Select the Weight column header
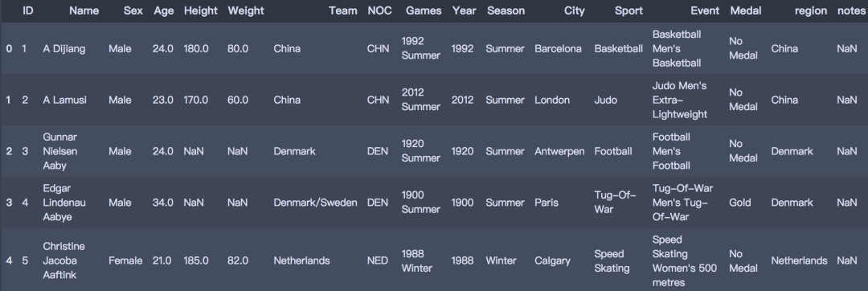868x291 pixels. [x=246, y=10]
